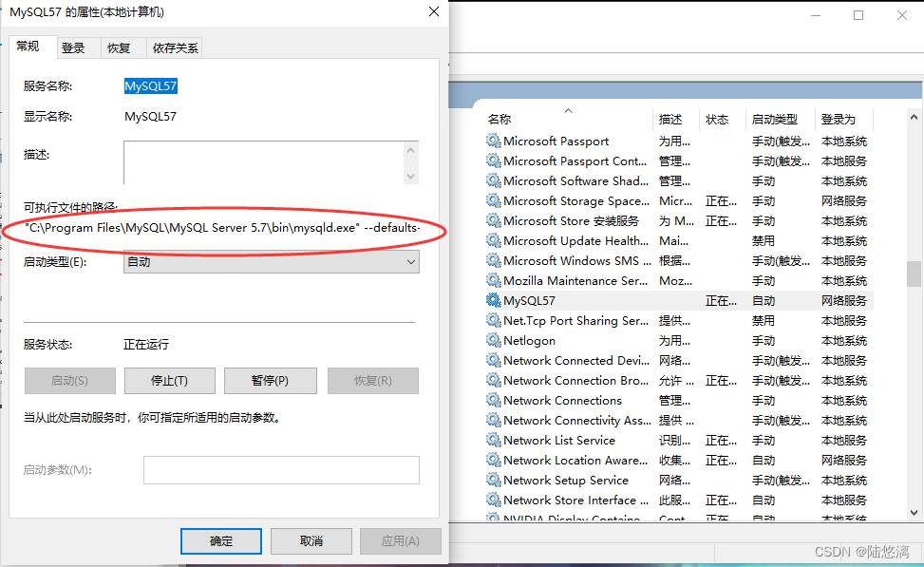This screenshot has height=567, width=924.
Task: Click the gear icon beside Network Connection Bro...
Action: 493,380
